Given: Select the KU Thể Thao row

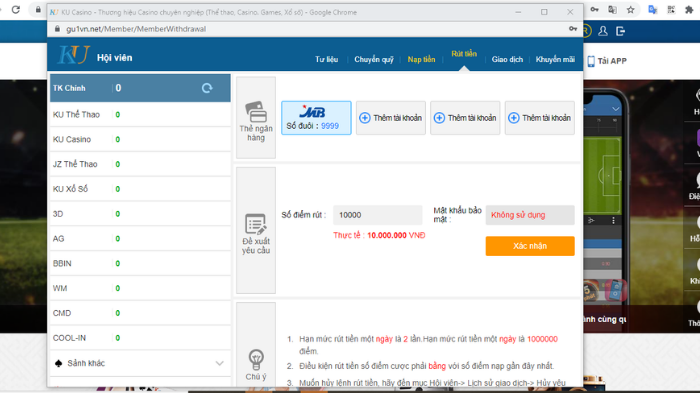Looking at the screenshot, I should point(140,115).
